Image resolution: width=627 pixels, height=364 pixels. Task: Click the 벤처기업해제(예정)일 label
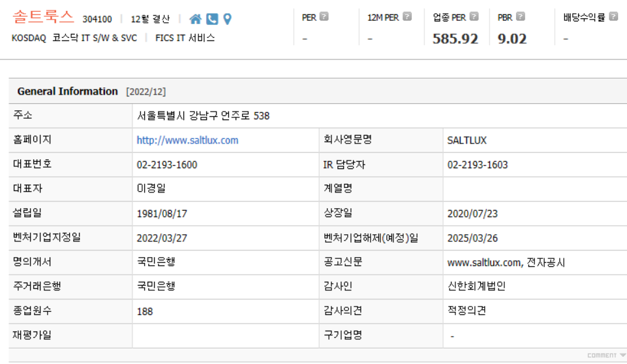click(x=371, y=237)
